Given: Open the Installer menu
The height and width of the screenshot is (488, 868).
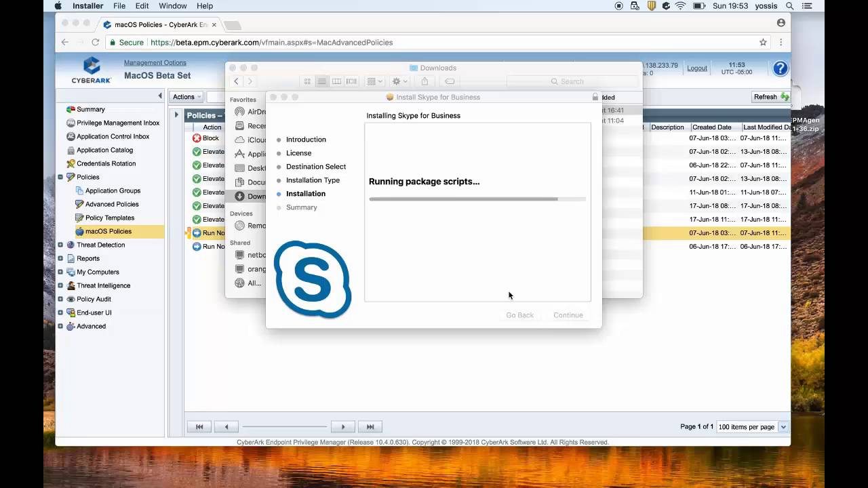Looking at the screenshot, I should pyautogui.click(x=87, y=5).
